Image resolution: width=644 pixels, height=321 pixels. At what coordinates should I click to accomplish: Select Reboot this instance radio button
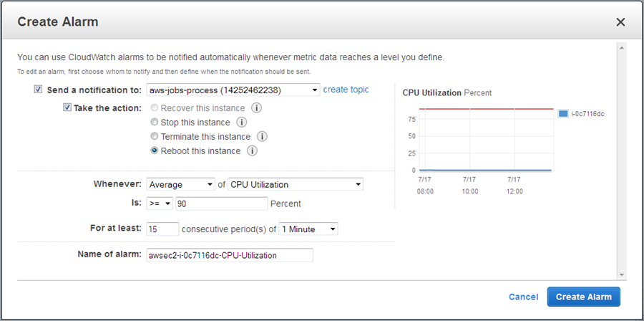point(154,151)
